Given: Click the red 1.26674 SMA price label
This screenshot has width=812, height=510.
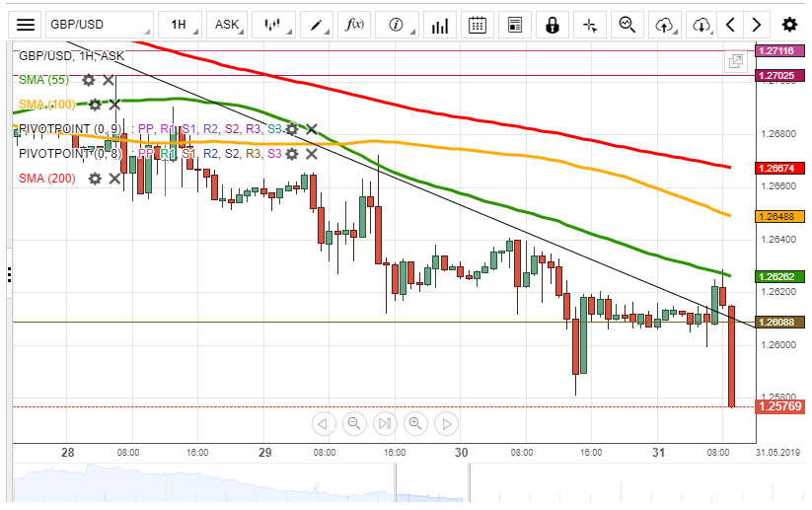Looking at the screenshot, I should 779,169.
